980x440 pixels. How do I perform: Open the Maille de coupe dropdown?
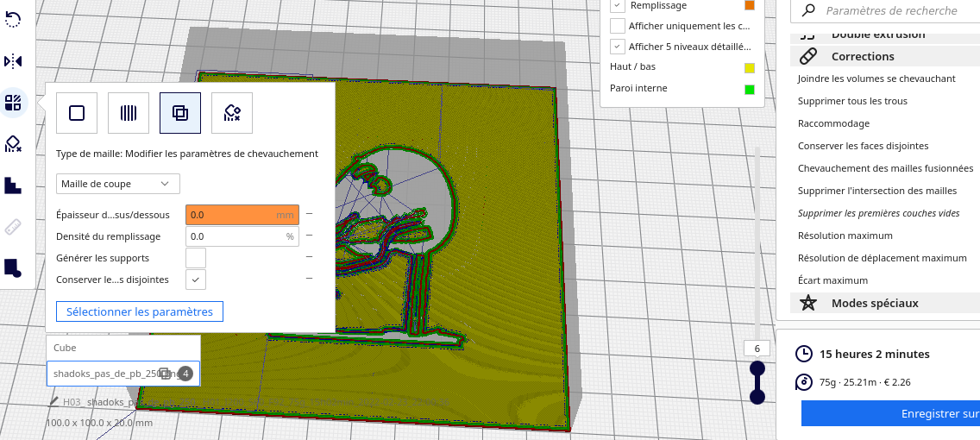pyautogui.click(x=118, y=184)
